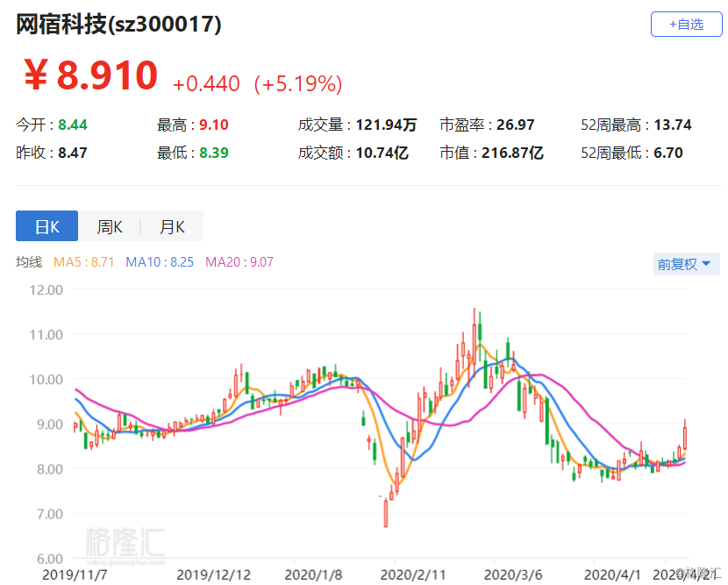The height and width of the screenshot is (585, 728).
Task: Toggle the MA10 moving average label
Action: pyautogui.click(x=160, y=262)
